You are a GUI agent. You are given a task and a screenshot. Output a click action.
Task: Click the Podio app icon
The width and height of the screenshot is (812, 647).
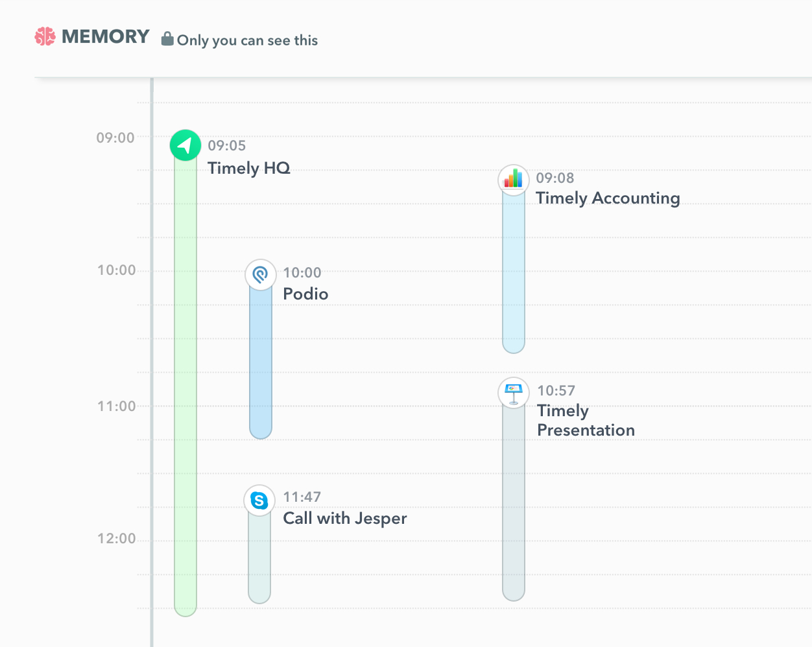(261, 275)
